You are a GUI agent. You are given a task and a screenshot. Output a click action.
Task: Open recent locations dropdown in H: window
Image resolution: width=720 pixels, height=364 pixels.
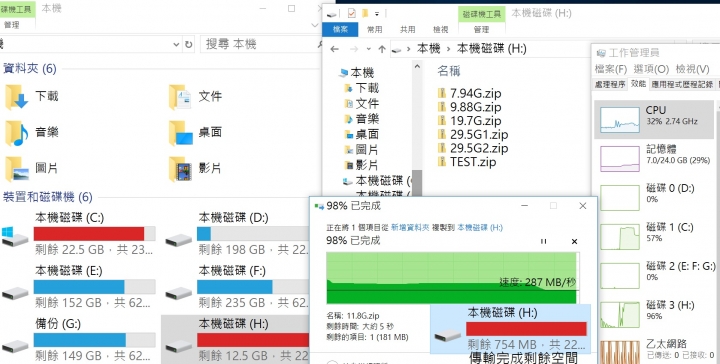click(x=368, y=49)
